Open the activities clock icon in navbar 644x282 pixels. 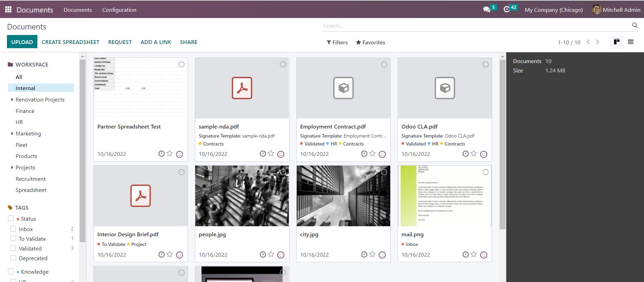coord(507,9)
